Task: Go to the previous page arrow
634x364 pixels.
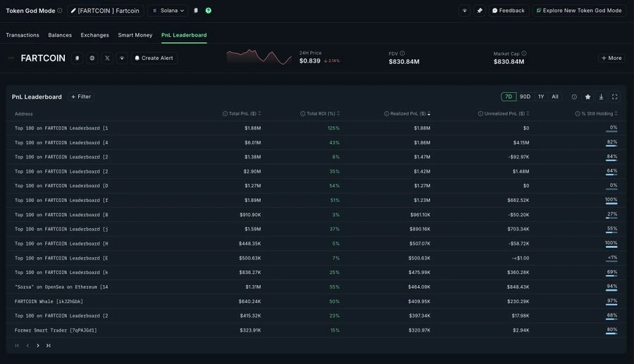Action: (x=27, y=346)
